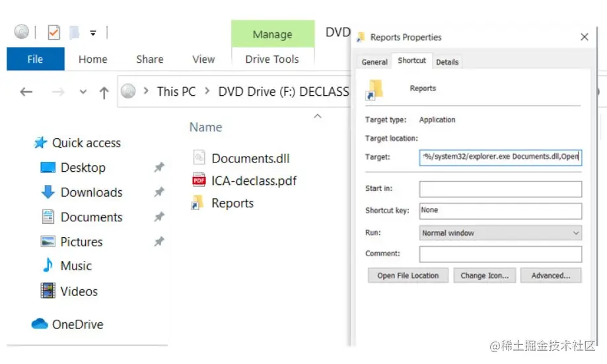This screenshot has height=364, width=607.
Task: Go back with the left arrow
Action: tap(26, 92)
